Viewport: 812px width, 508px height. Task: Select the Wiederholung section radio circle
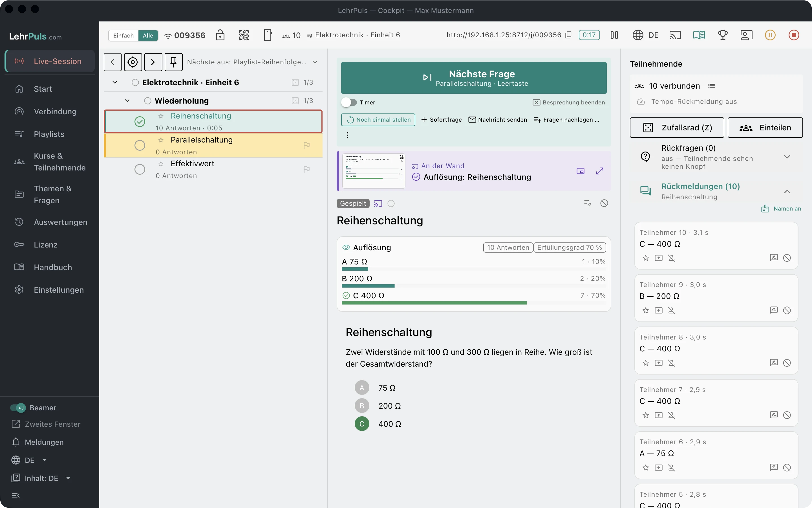pos(148,101)
